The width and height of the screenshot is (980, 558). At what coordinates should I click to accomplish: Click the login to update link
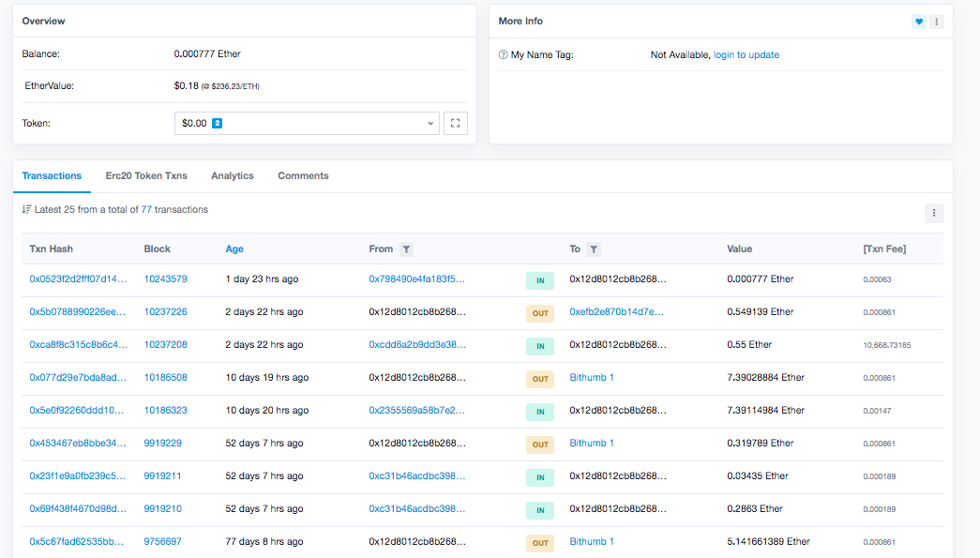coord(746,55)
